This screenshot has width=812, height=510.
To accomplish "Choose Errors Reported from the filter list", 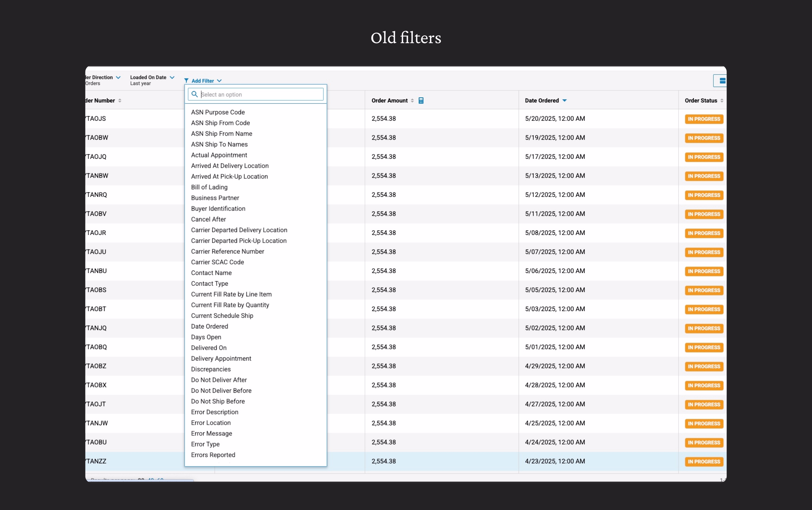I will (x=213, y=455).
